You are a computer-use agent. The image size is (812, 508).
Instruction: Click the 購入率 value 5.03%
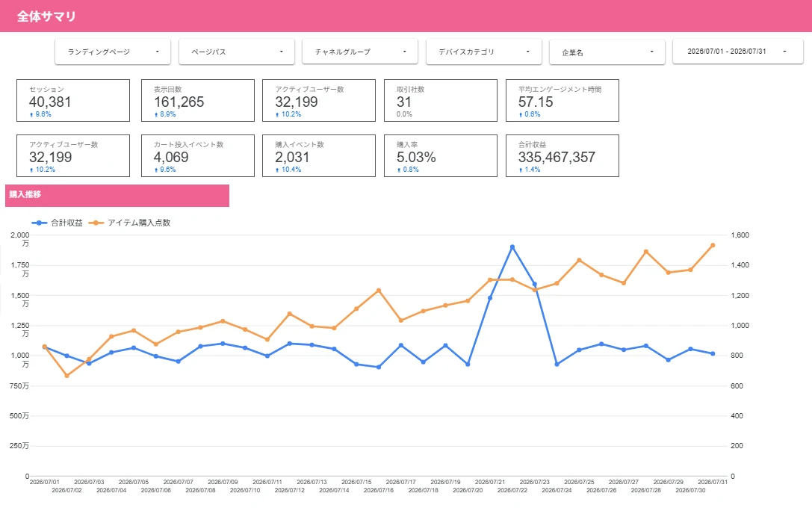(416, 158)
